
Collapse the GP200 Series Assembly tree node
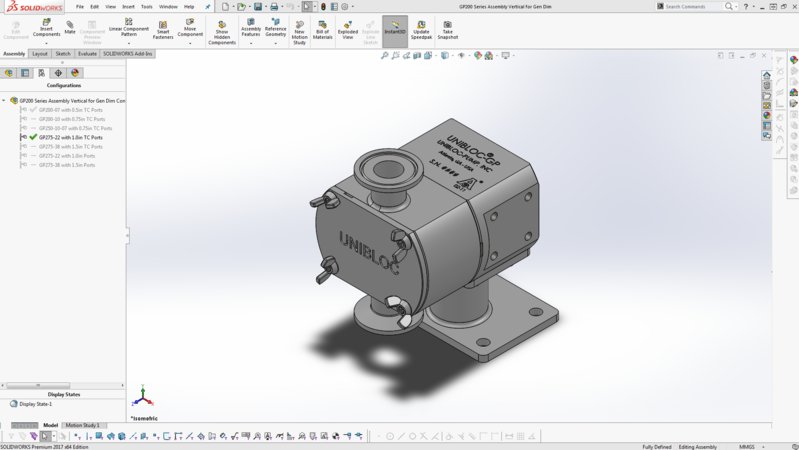pyautogui.click(x=4, y=101)
